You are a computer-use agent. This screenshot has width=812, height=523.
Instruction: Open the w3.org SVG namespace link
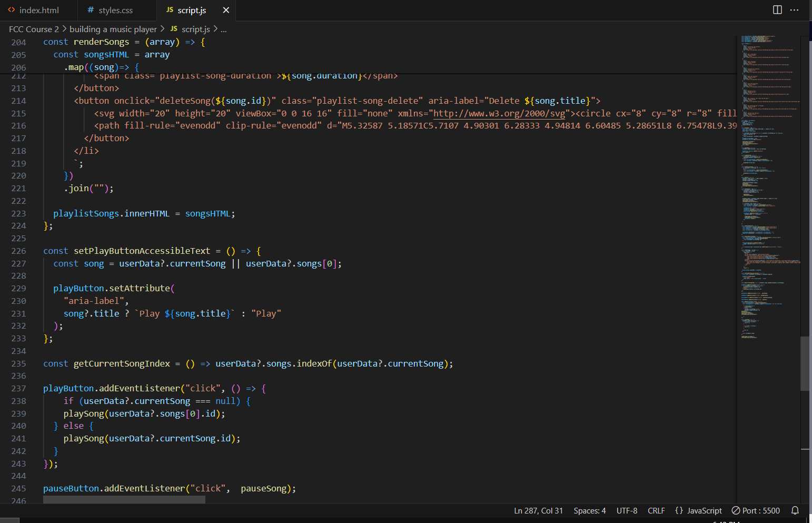(499, 113)
